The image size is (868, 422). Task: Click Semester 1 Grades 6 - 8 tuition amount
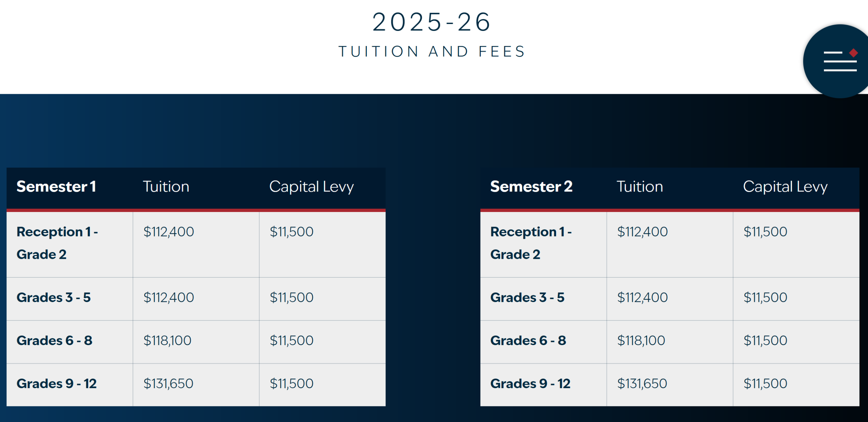tap(167, 340)
